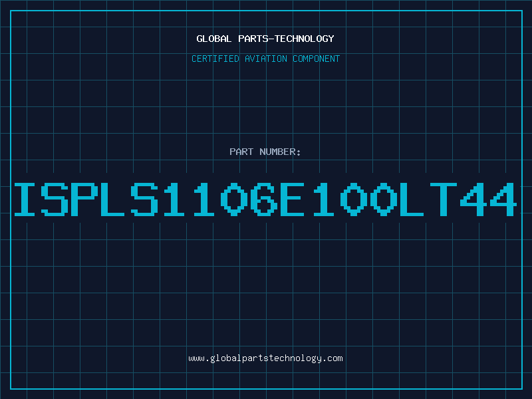Click the GLOBAL PARTS-TECHNOLOGY heading
532x399 pixels.
265,39
